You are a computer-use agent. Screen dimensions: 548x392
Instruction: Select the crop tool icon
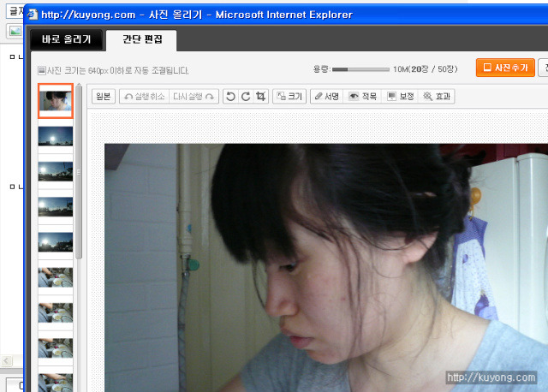260,97
